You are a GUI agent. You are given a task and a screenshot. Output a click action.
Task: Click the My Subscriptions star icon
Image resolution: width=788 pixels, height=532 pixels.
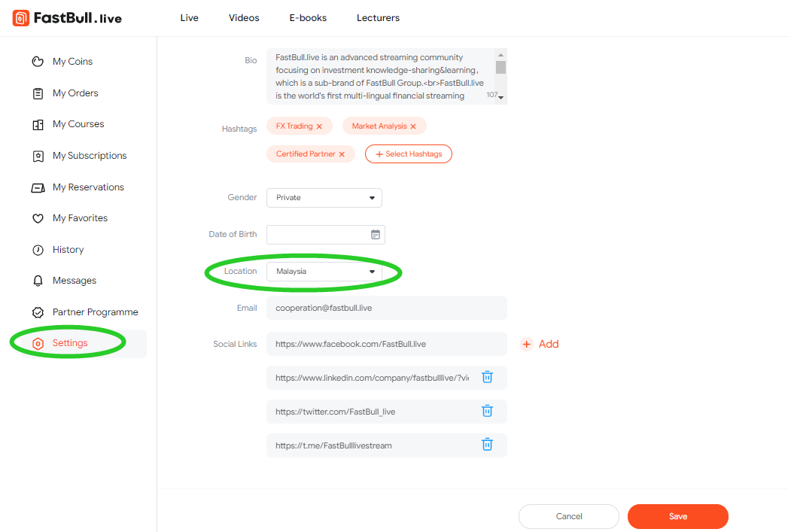pos(38,157)
